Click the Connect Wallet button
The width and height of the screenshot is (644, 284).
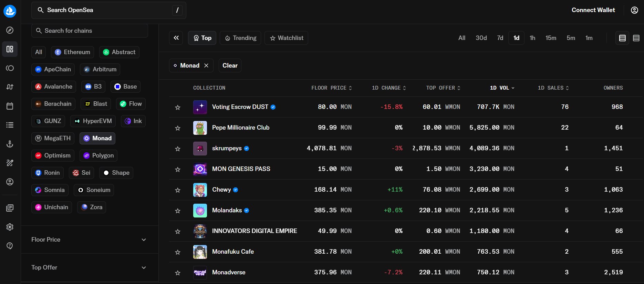[593, 10]
